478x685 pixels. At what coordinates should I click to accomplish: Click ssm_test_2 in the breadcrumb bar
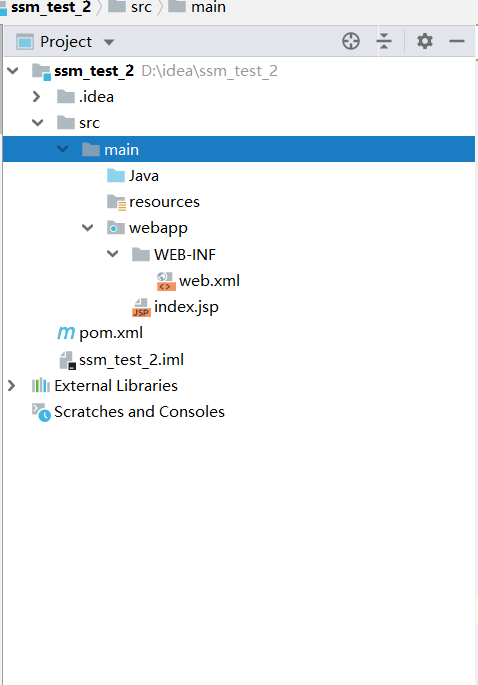51,7
